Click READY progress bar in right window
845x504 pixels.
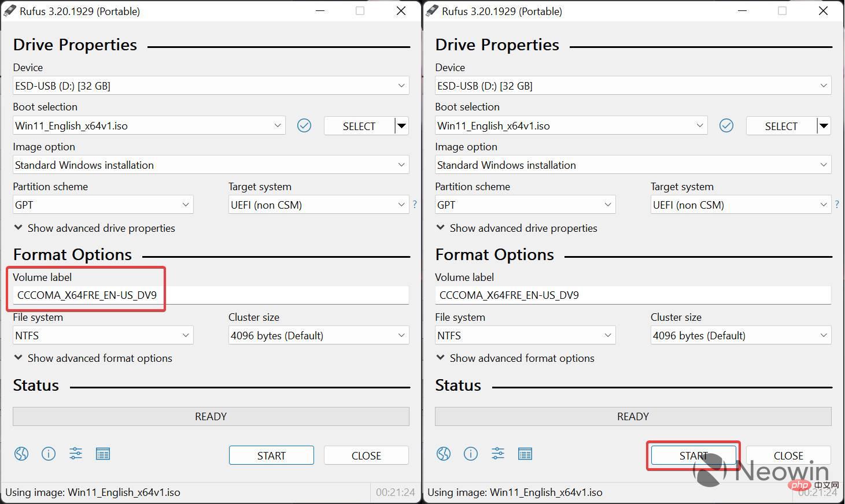point(633,416)
